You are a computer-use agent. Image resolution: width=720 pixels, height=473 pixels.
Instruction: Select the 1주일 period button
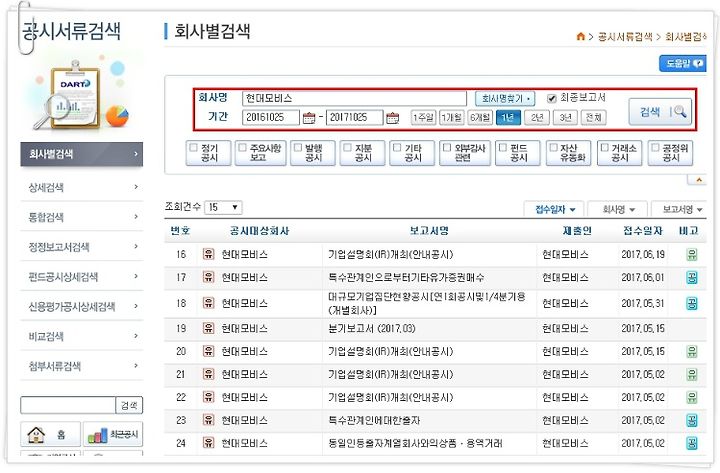click(423, 118)
